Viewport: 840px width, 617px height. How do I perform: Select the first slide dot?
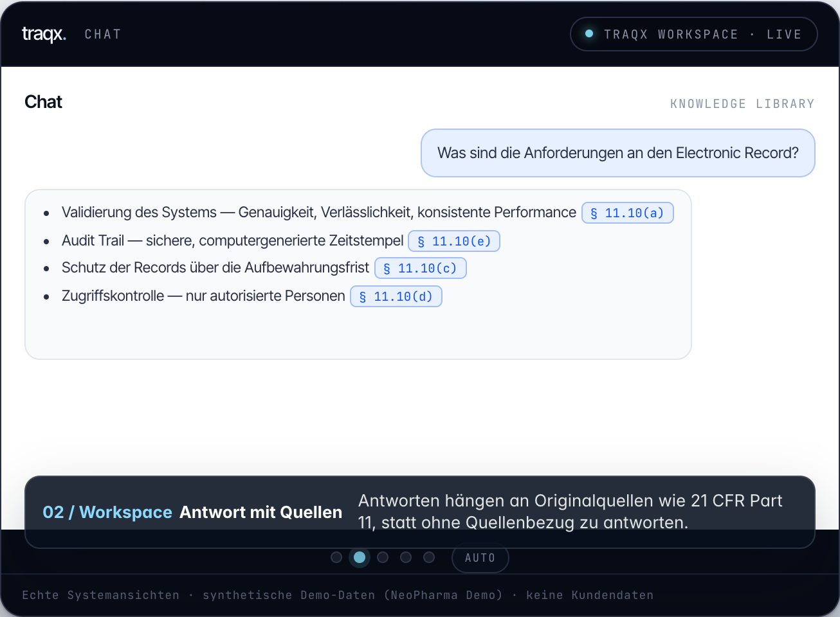336,557
